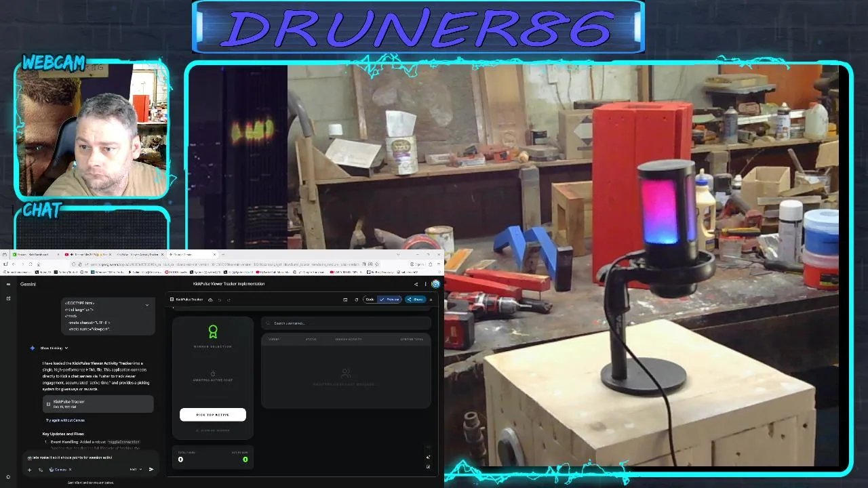Open the Google account avatar
The width and height of the screenshot is (868, 488).
tap(436, 284)
